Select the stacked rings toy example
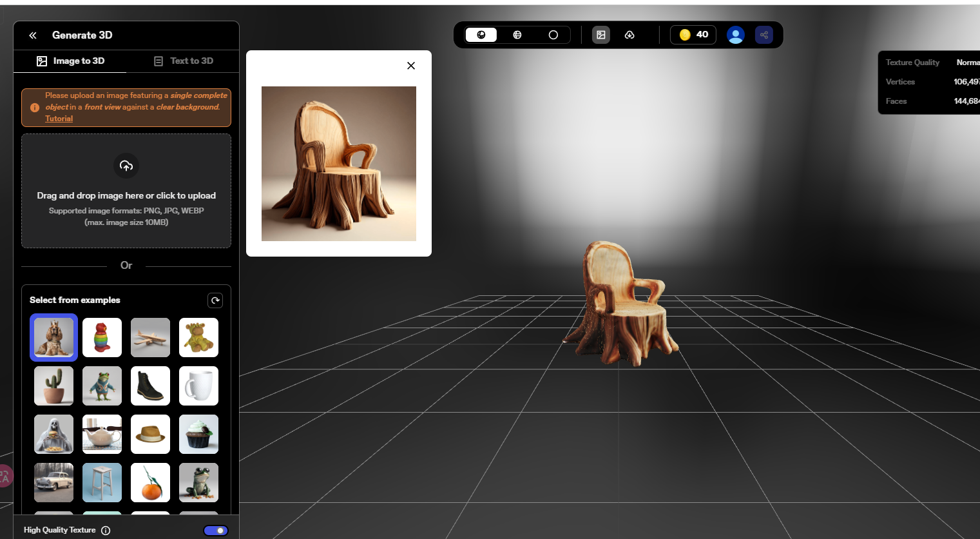 tap(102, 337)
